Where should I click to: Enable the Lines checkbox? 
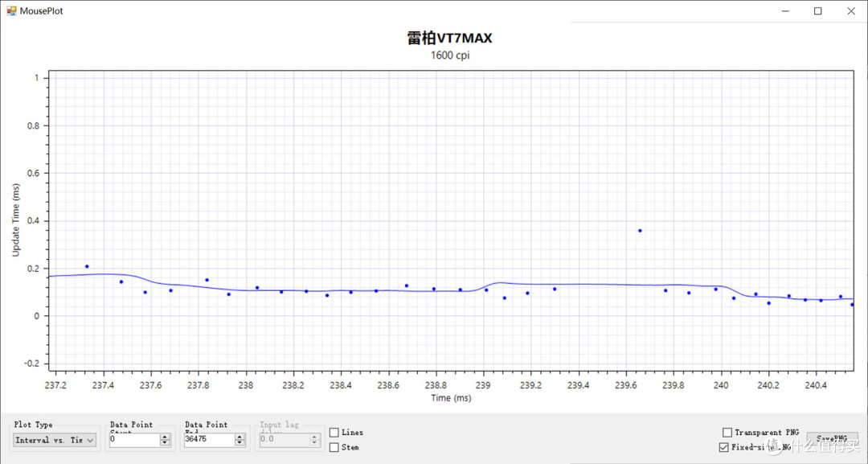click(x=334, y=433)
